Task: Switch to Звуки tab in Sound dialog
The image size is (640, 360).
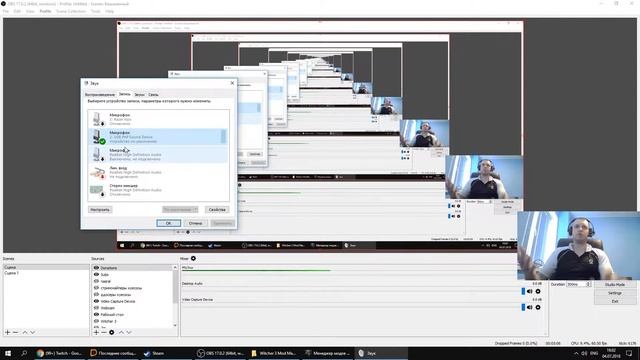Action: (139, 95)
